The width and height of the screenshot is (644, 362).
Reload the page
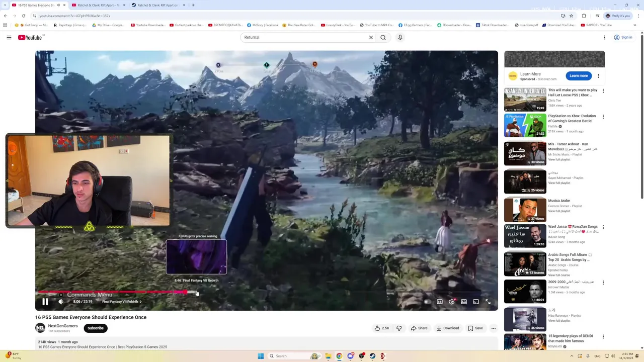[x=23, y=16]
